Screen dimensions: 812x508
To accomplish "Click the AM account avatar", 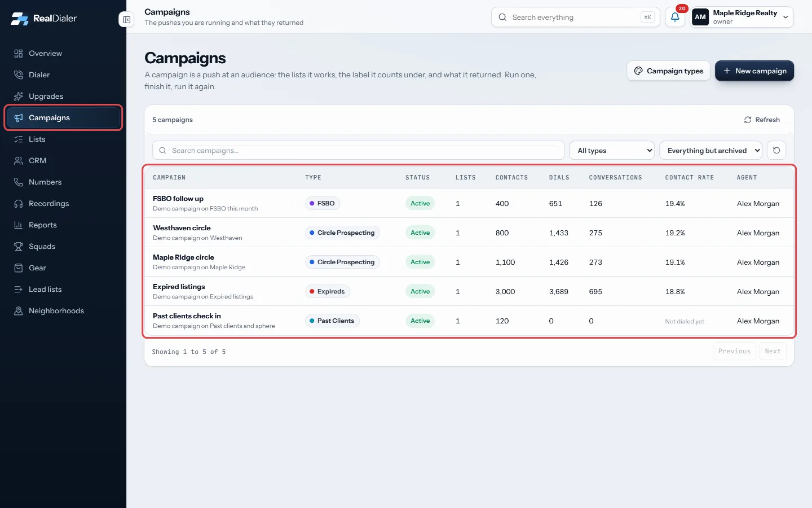I will click(x=700, y=17).
